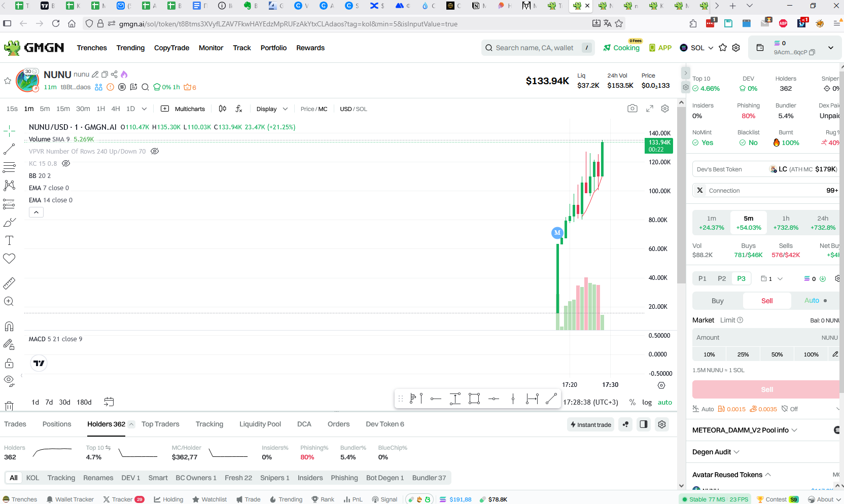Open the more timeframes dropdown
This screenshot has width=844, height=504.
[144, 109]
